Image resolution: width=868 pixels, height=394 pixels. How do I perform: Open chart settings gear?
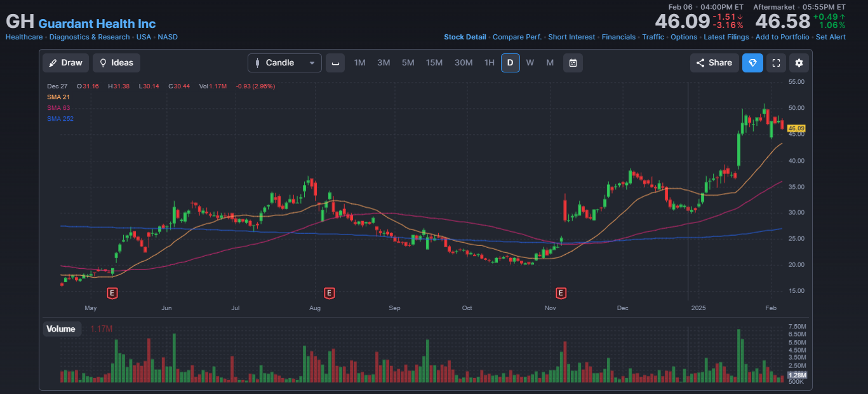799,63
